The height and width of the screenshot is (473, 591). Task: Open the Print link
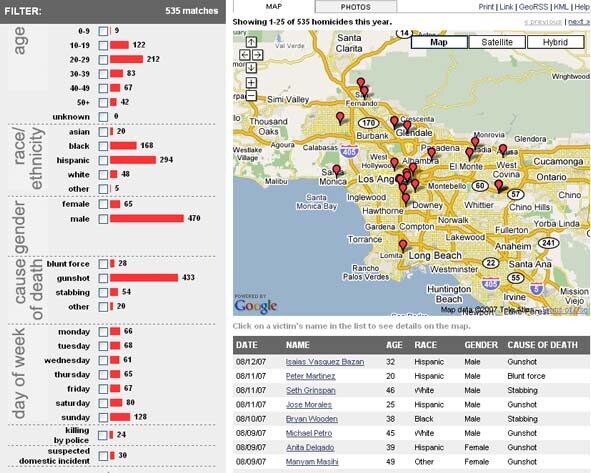(x=486, y=7)
